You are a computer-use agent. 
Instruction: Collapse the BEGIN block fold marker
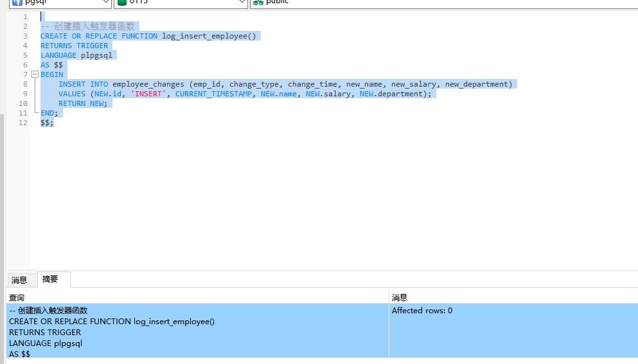point(35,74)
